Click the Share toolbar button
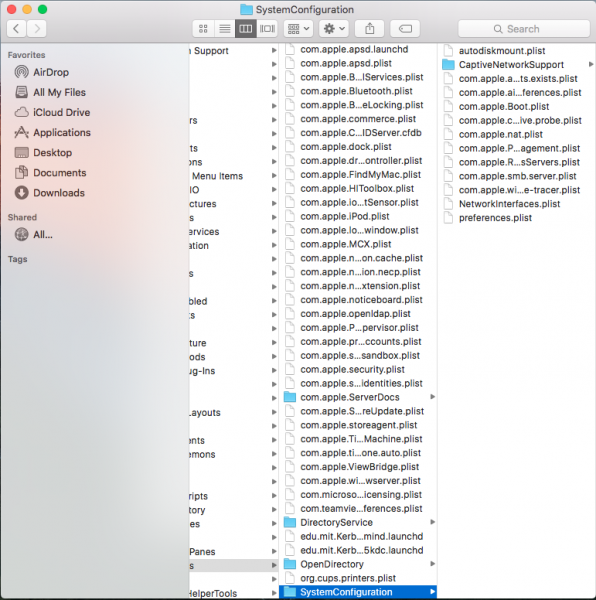 [370, 29]
